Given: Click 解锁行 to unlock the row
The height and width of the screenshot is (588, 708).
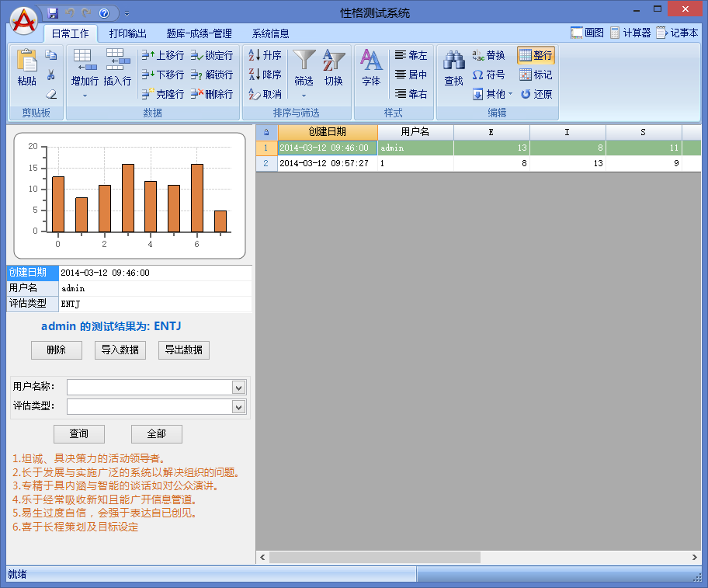Looking at the screenshot, I should [x=212, y=75].
